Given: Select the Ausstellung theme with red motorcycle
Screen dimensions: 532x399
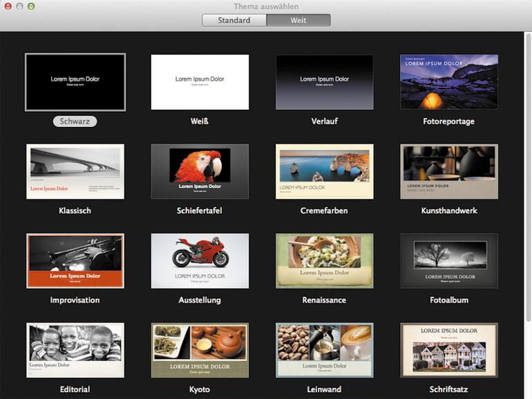Looking at the screenshot, I should point(200,260).
